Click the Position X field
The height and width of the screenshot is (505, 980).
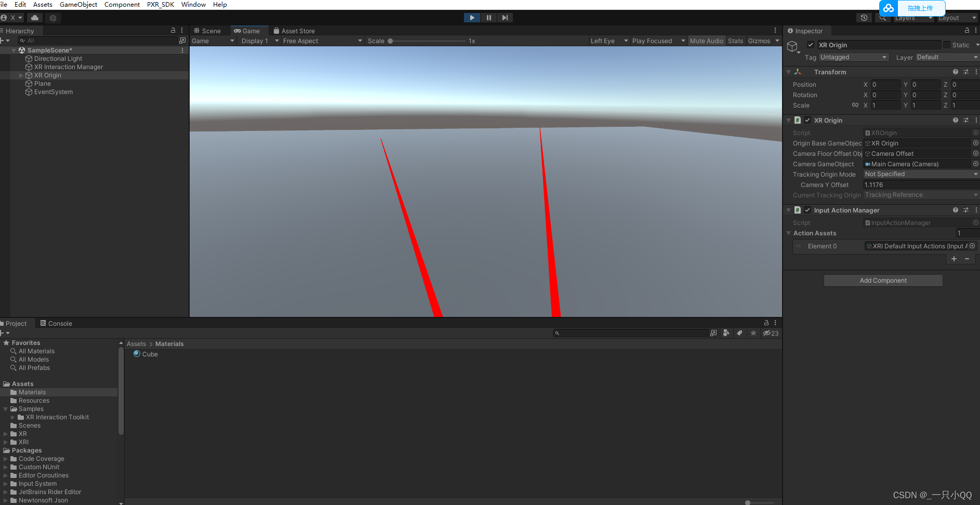tap(886, 85)
